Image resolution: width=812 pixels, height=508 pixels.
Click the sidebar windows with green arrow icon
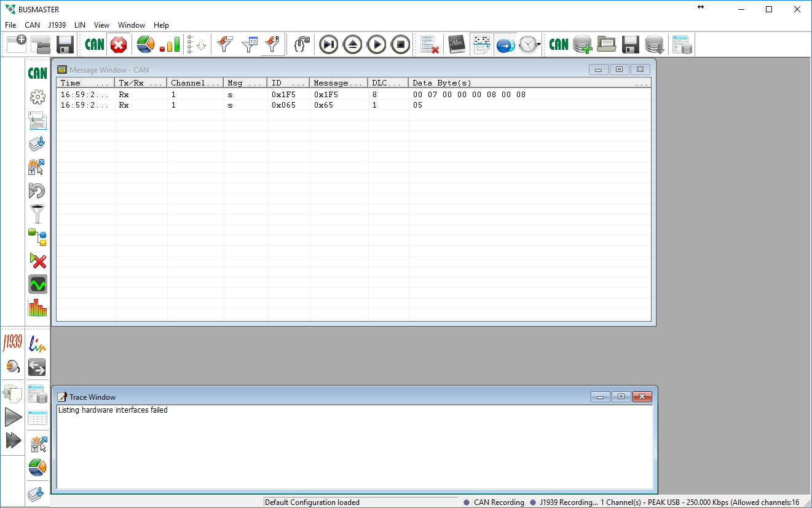(38, 121)
